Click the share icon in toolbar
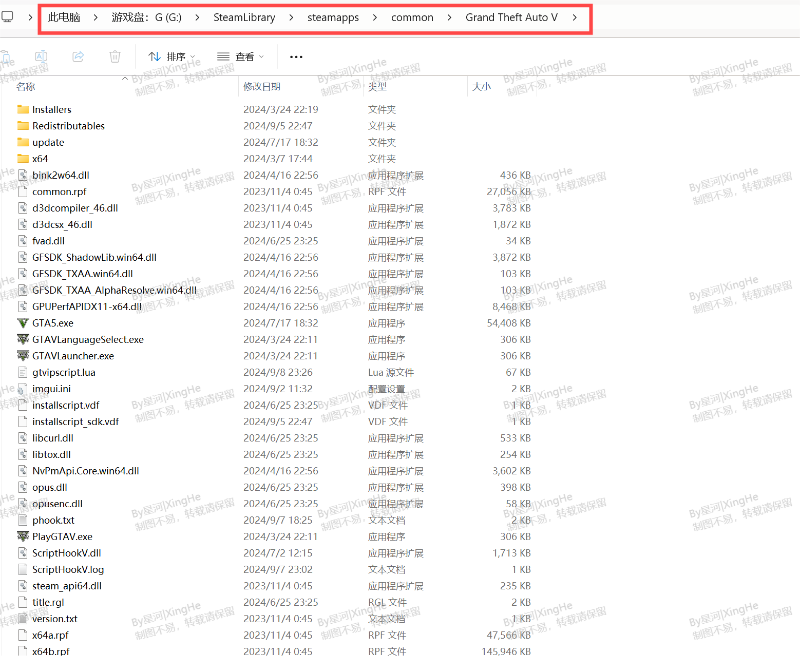The height and width of the screenshot is (672, 800). [x=78, y=56]
